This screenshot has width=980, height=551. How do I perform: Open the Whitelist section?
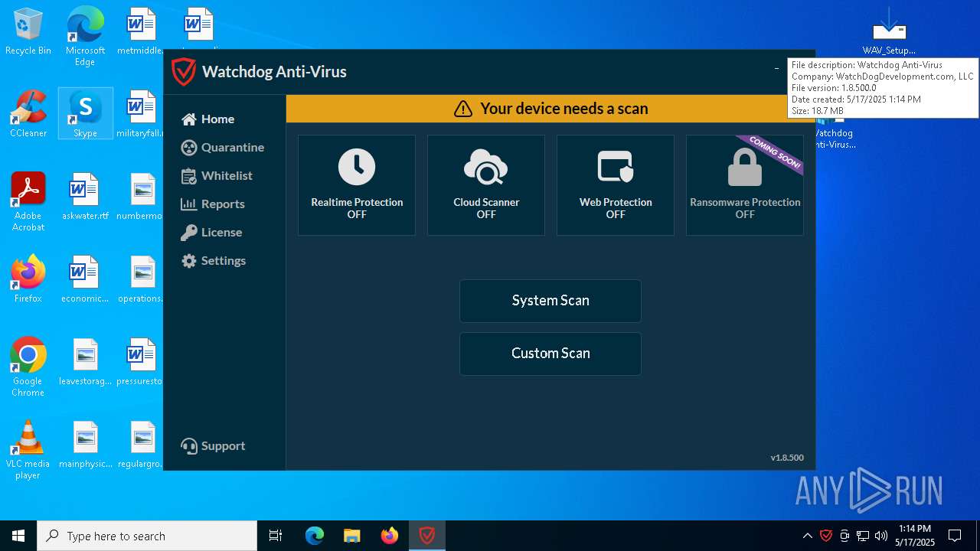coord(217,175)
